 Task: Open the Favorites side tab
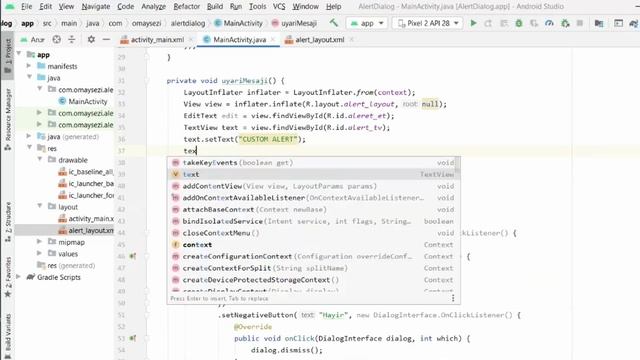click(7, 277)
